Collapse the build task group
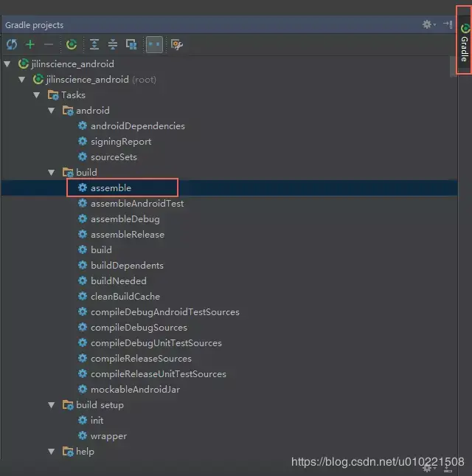Viewport: 472px width, 476px height. pos(52,173)
